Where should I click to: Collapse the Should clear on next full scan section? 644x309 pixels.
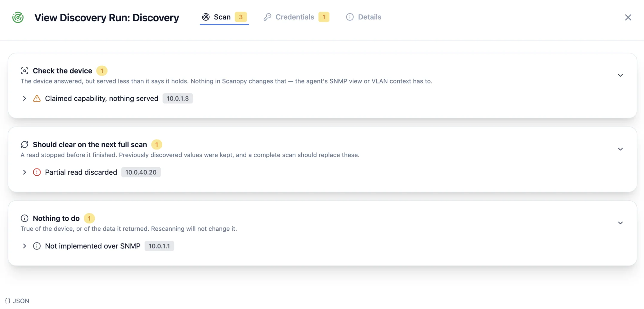click(620, 149)
